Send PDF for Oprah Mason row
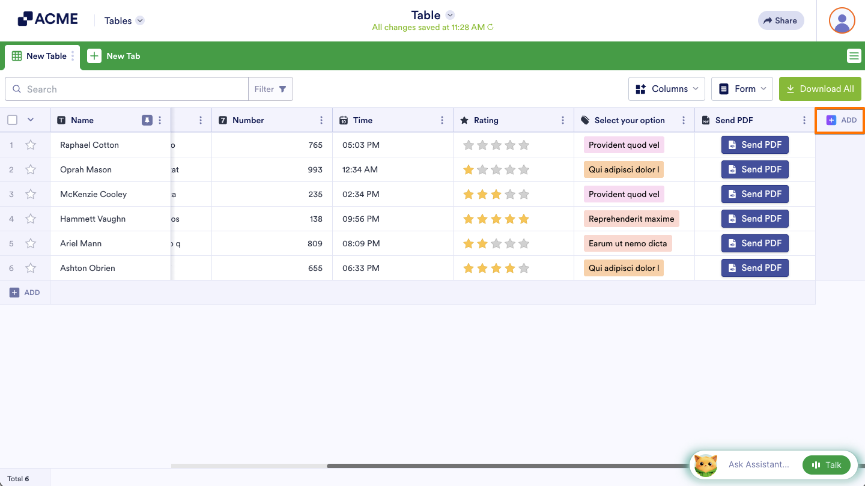The width and height of the screenshot is (868, 486). tap(754, 169)
